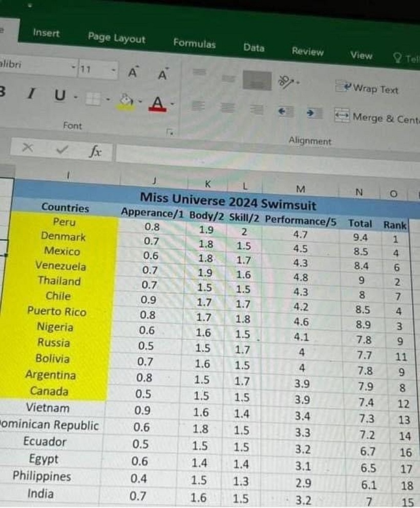Click the Borders icon in the Font group
The height and width of the screenshot is (508, 420).
[x=93, y=98]
